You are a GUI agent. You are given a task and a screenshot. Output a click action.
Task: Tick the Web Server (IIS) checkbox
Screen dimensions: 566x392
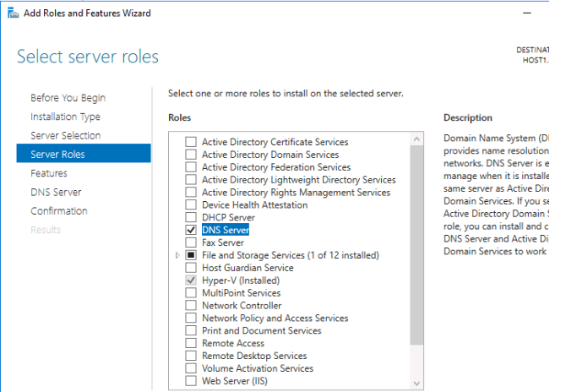tap(191, 381)
